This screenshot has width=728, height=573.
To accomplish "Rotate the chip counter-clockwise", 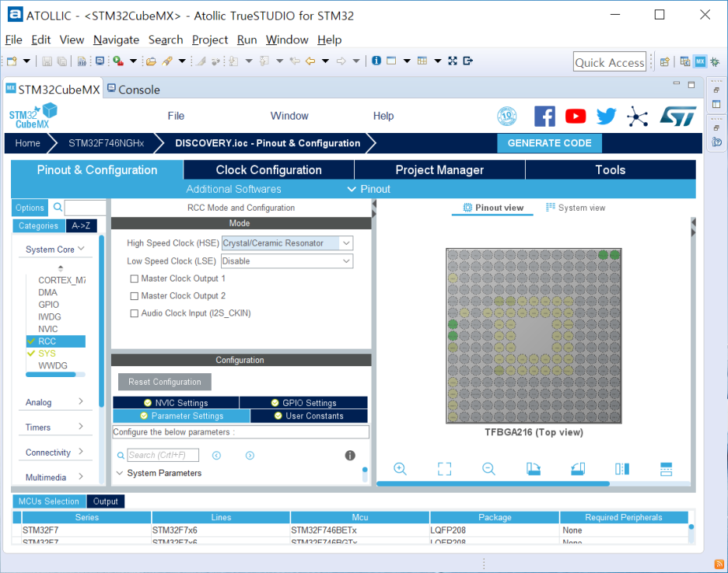I will coord(578,469).
